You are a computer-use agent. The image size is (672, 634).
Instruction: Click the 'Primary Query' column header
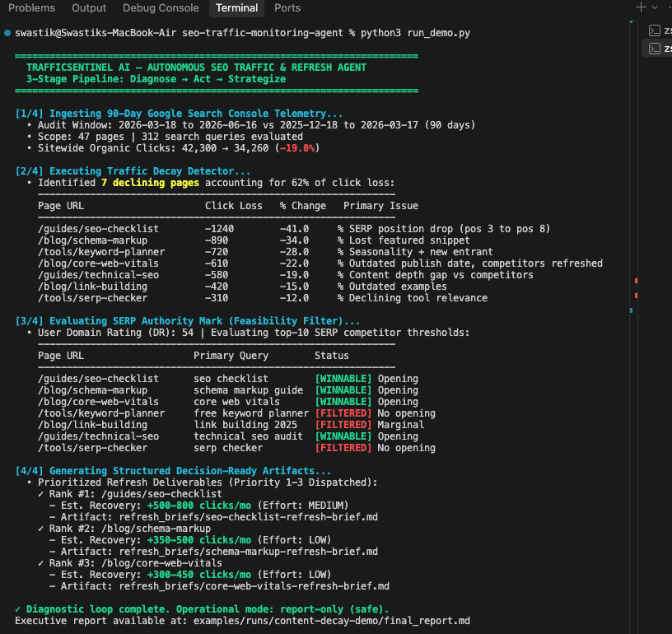(231, 356)
